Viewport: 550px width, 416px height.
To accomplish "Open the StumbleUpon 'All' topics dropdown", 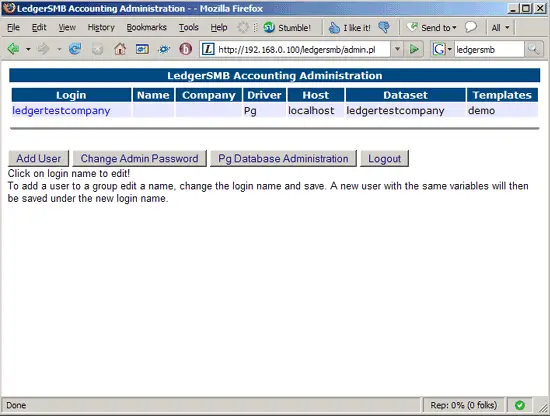I will pyautogui.click(x=500, y=27).
